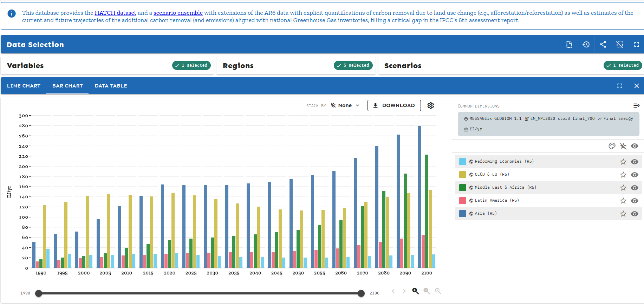Open chart settings gear icon

pos(430,105)
